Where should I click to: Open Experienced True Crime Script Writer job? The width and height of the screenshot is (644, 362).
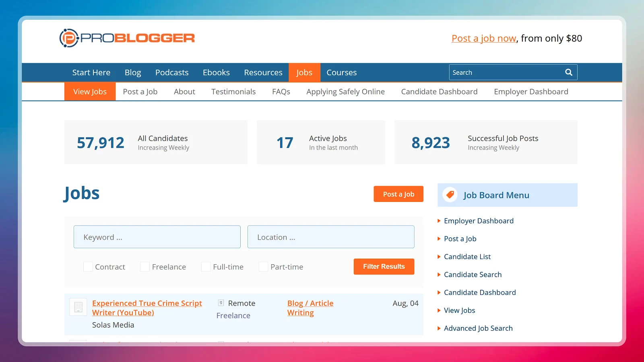point(147,308)
